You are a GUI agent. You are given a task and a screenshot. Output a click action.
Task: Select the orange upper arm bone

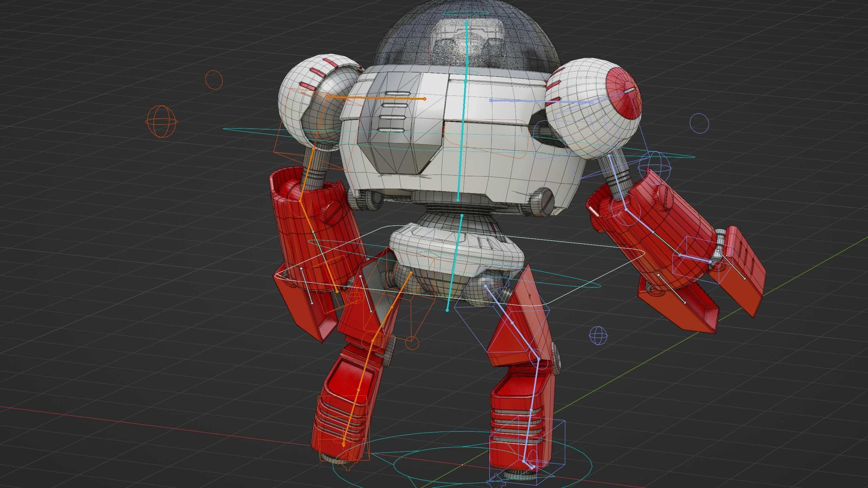[x=307, y=175]
